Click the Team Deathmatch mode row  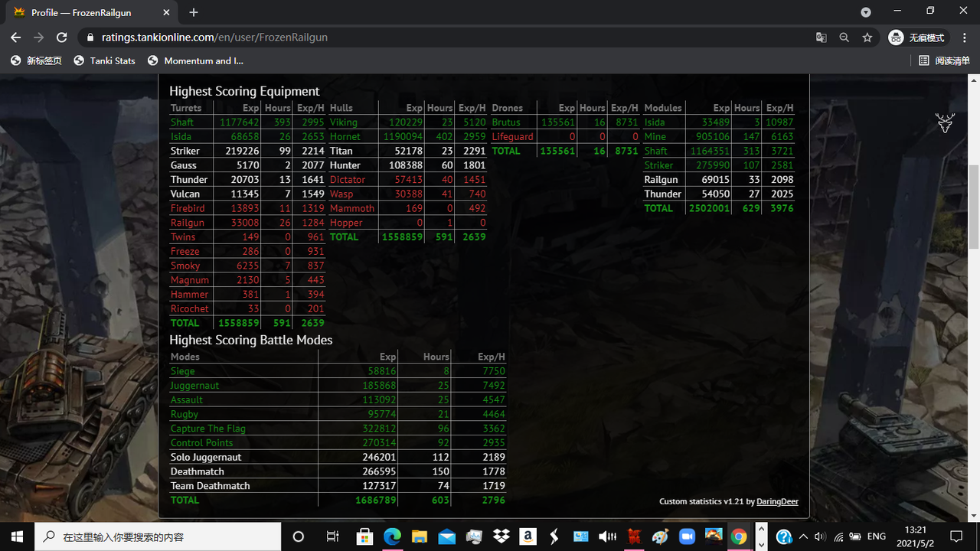338,486
